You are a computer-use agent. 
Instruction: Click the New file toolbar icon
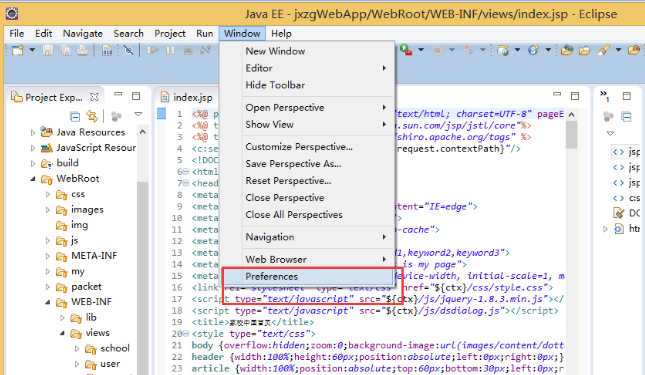[18, 51]
